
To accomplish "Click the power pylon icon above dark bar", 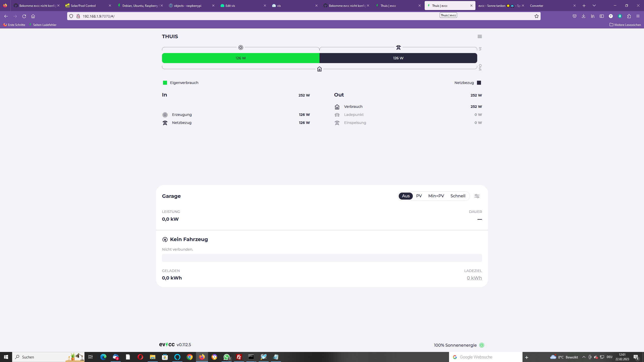I will (398, 48).
